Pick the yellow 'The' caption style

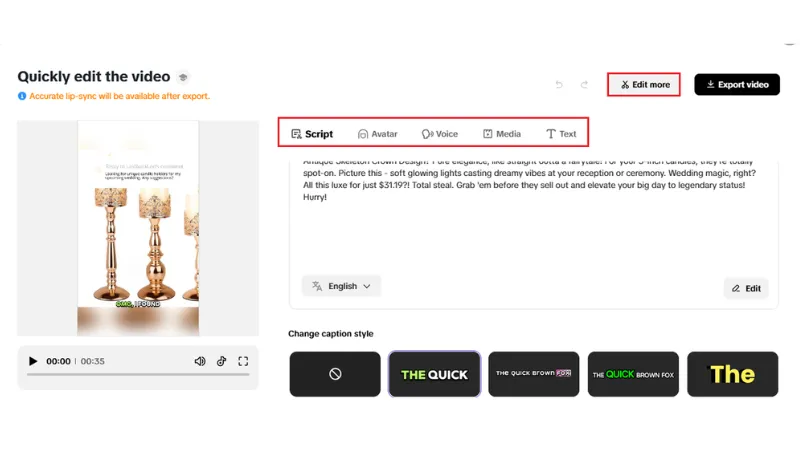tap(733, 374)
